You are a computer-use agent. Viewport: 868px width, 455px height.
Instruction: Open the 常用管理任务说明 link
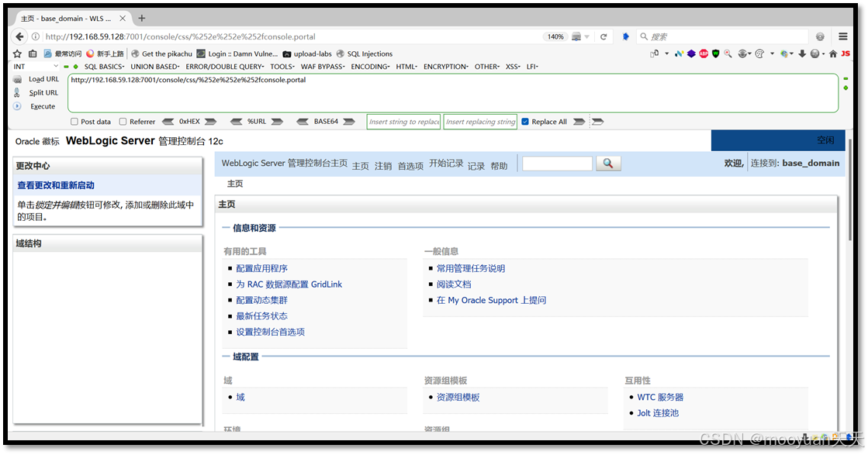471,268
